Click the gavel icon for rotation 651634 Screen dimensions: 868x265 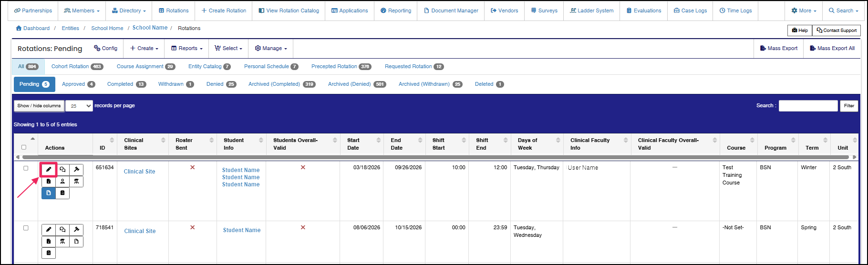point(76,170)
